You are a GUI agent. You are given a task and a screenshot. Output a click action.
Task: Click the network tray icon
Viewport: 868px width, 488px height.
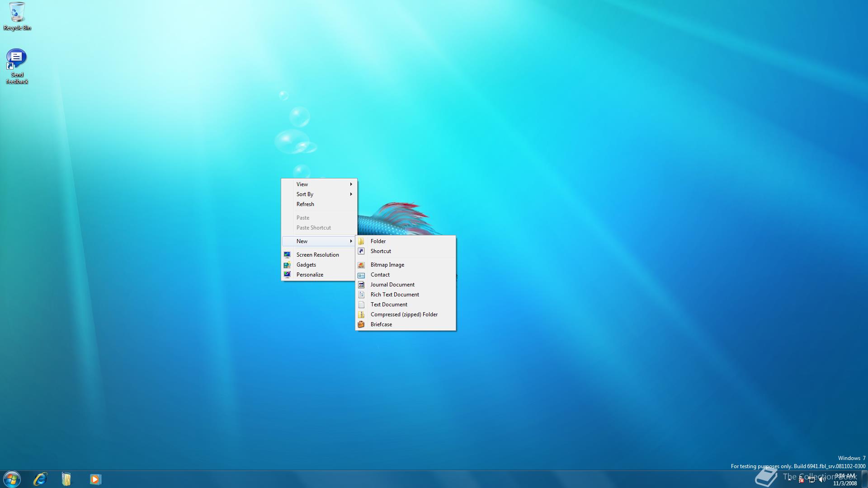811,480
